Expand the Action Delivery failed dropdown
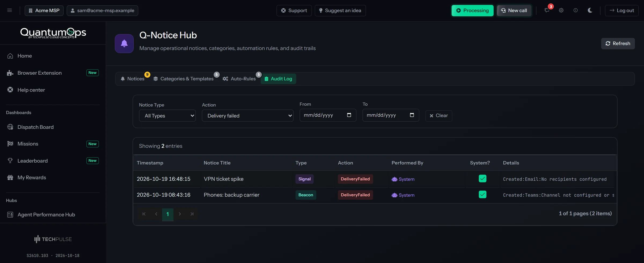This screenshot has height=263, width=644. pos(247,116)
